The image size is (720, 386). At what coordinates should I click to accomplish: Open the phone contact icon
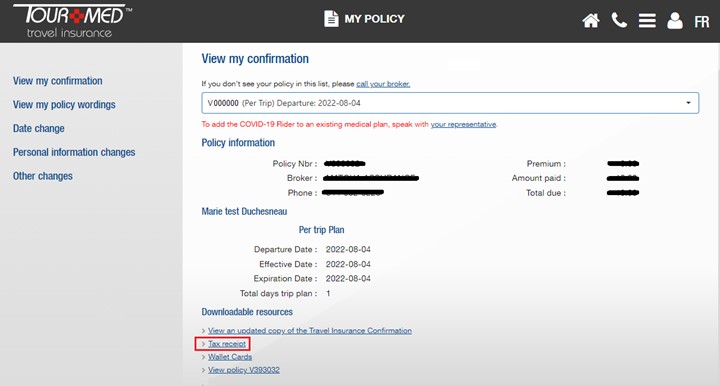pos(619,20)
